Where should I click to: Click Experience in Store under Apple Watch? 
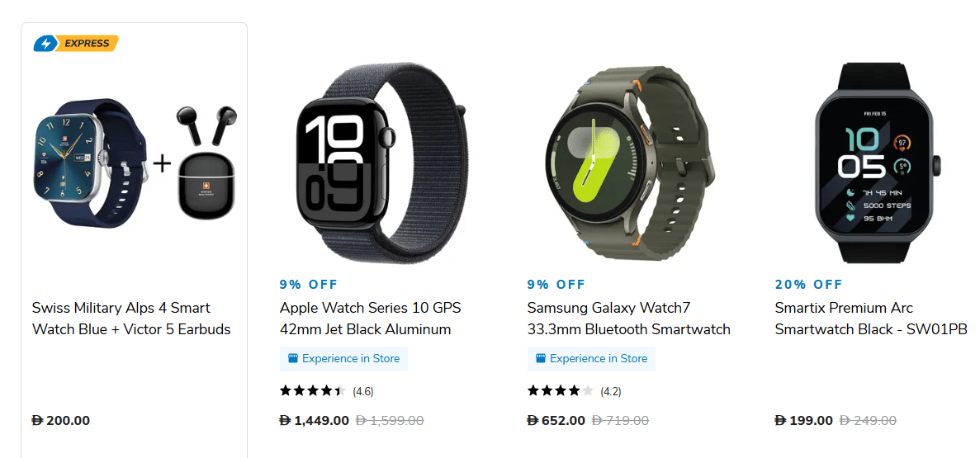point(343,359)
